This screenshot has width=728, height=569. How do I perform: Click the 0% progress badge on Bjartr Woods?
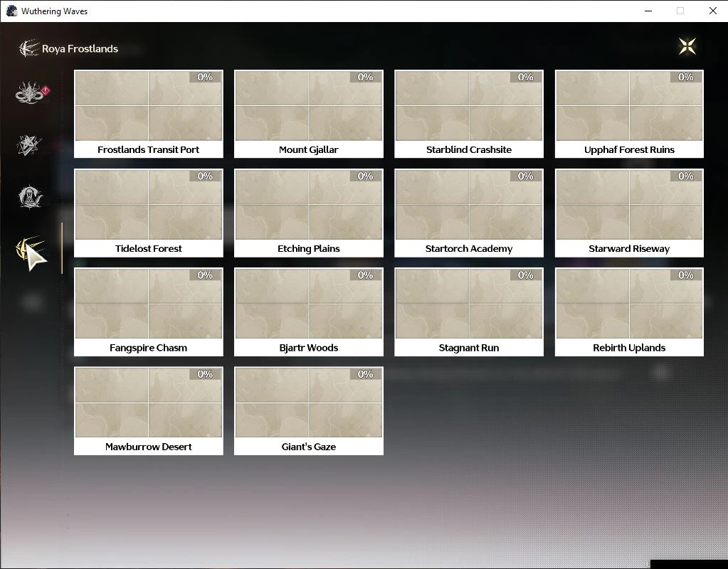[365, 275]
